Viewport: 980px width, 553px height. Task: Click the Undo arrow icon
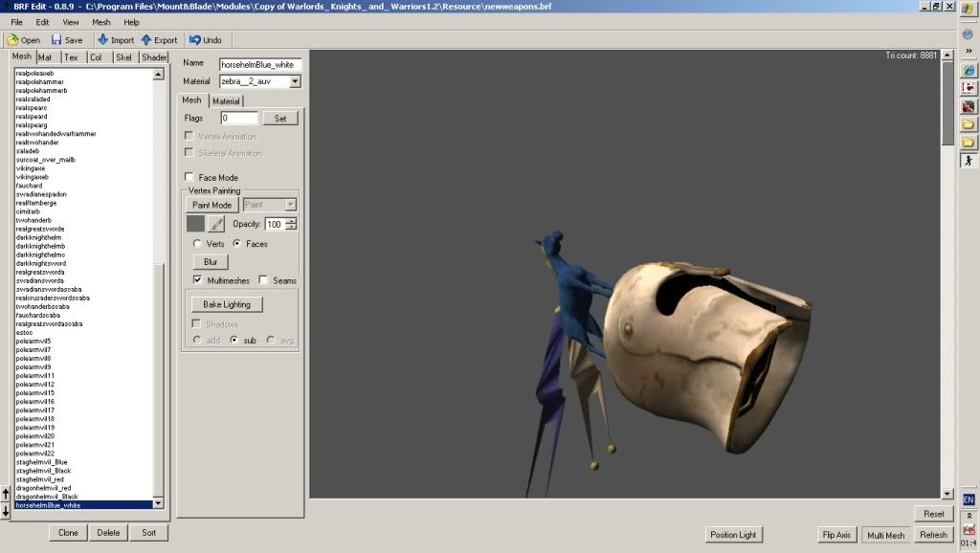point(194,40)
